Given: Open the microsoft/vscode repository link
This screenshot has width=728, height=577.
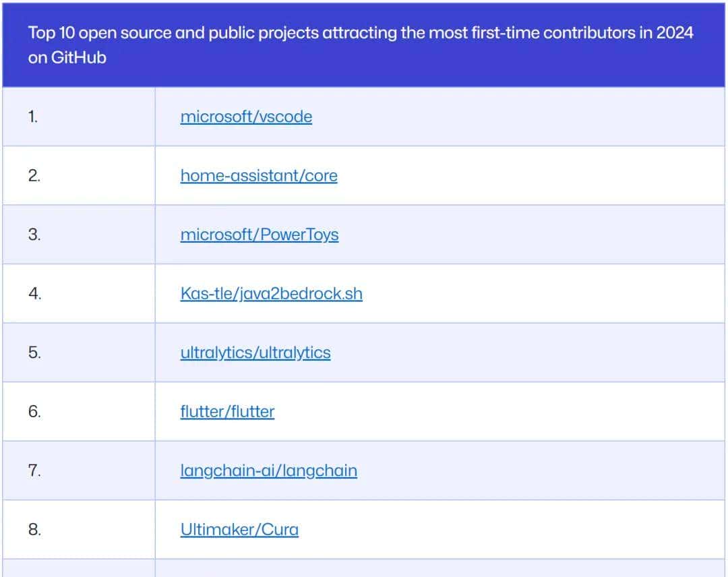Looking at the screenshot, I should (x=246, y=117).
